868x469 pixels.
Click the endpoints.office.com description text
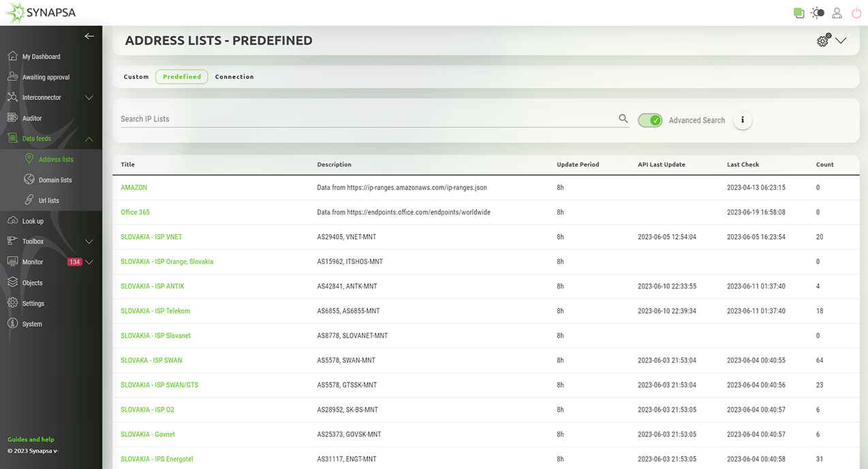404,212
